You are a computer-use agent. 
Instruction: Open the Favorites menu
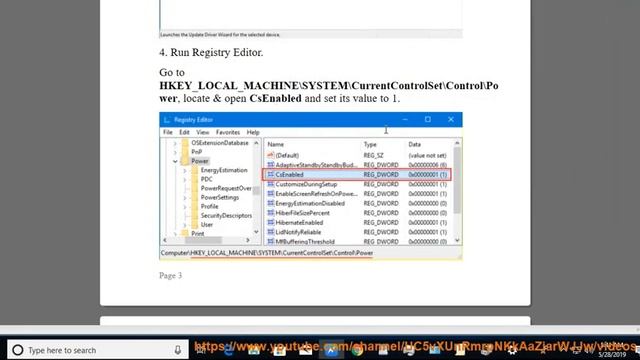[x=228, y=132]
